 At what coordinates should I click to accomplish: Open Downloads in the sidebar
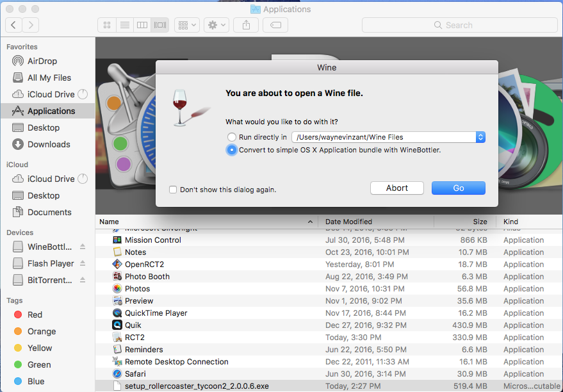(47, 144)
